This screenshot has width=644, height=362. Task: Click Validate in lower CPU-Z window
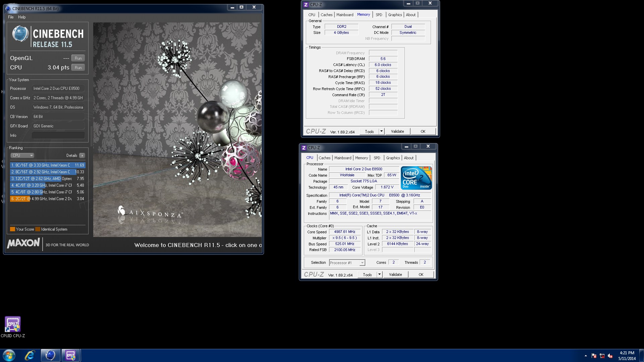pyautogui.click(x=395, y=275)
